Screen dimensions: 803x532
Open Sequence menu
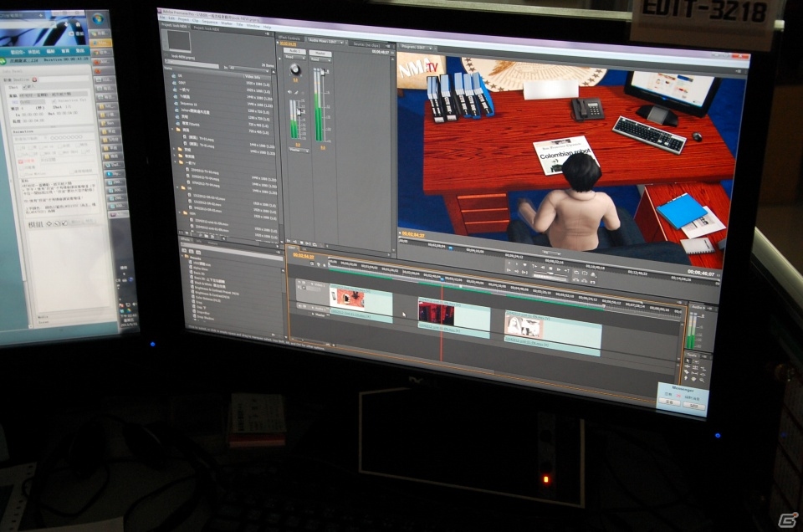pos(210,22)
